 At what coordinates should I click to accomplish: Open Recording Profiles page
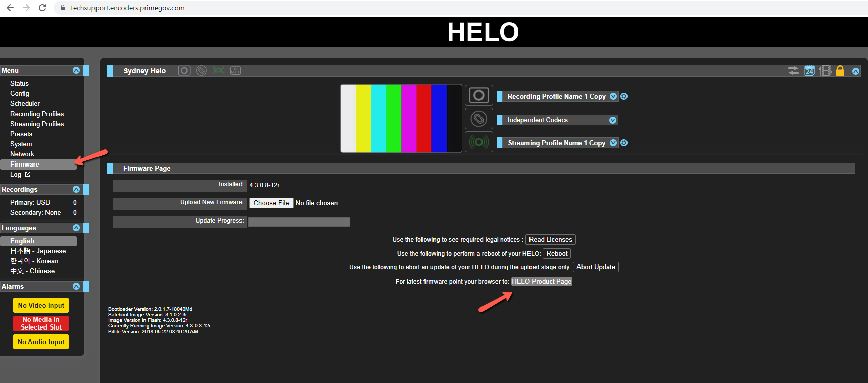pos(37,114)
